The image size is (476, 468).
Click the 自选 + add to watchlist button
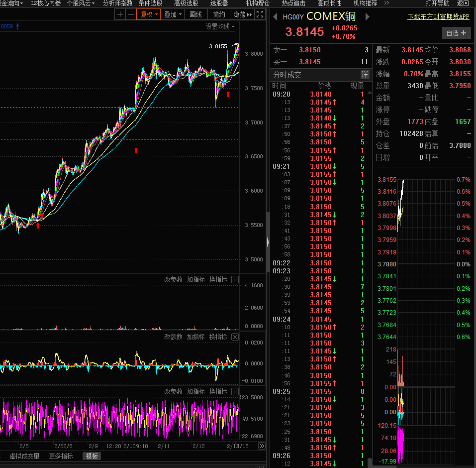pyautogui.click(x=456, y=33)
